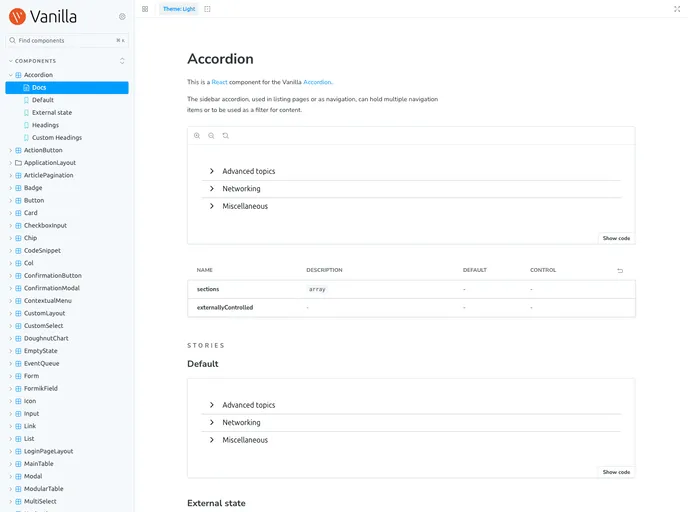Click the CustomSelect component icon
The width and height of the screenshot is (688, 512).
(18, 326)
